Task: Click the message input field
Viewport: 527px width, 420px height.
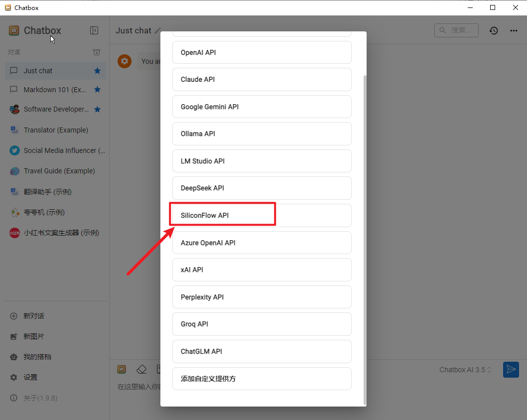Action: point(139,387)
